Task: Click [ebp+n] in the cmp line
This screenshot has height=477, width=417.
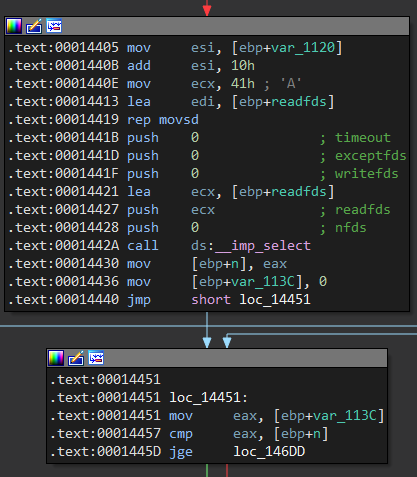Action: coord(301,433)
